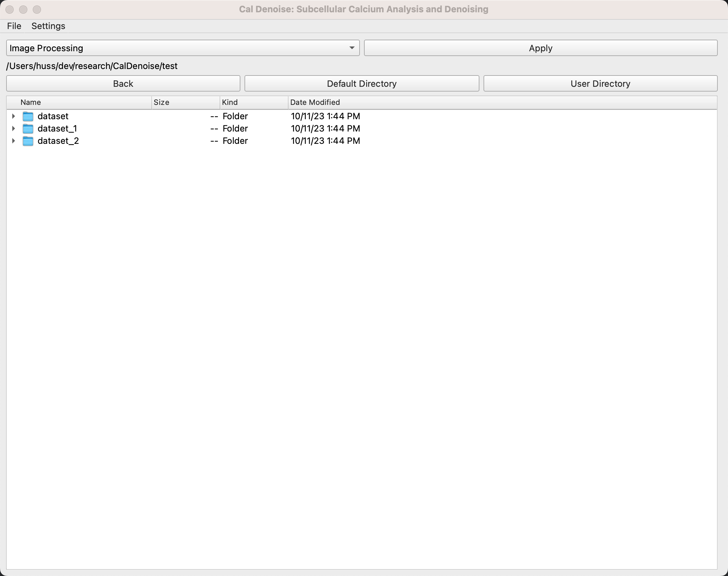Screen dimensions: 728x576
Task: Click the dataset folder icon
Action: pyautogui.click(x=28, y=116)
